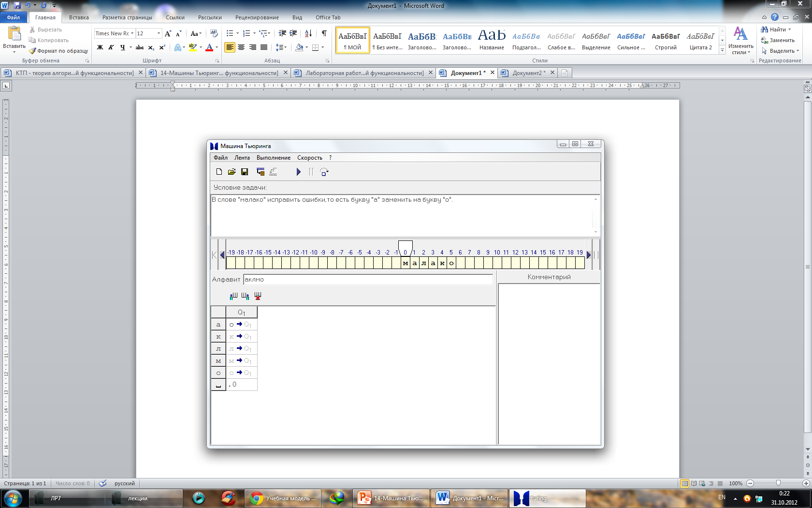The height and width of the screenshot is (508, 812).
Task: Move the tape left with the blue arrow
Action: tap(222, 254)
